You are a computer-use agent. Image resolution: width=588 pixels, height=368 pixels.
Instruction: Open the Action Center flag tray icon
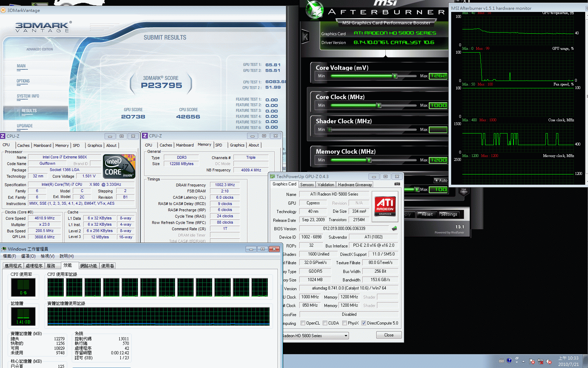click(x=532, y=361)
